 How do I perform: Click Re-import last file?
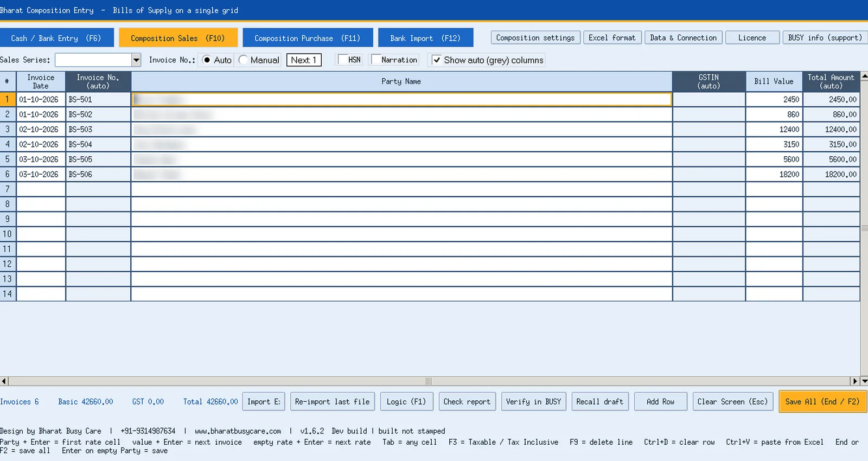tap(332, 401)
